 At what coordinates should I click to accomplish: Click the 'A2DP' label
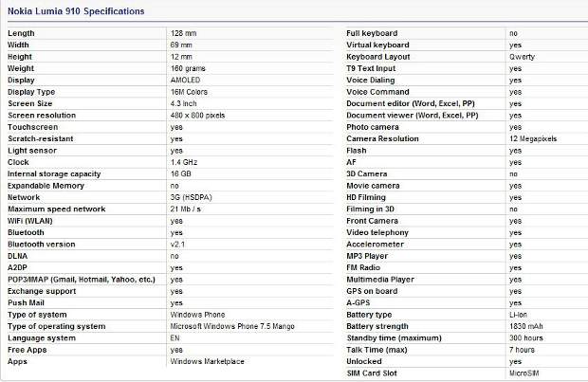17,267
